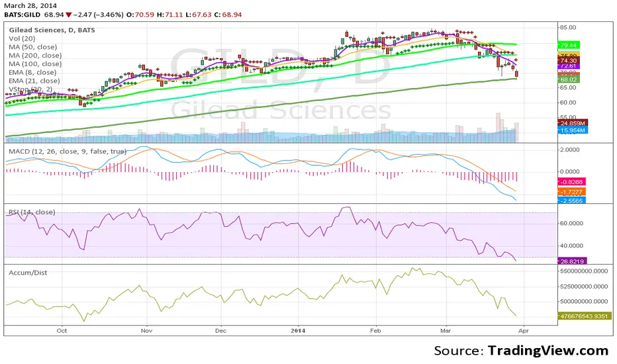Select the open price O:70.59
Screen dimensions: 617x364
click(140, 15)
